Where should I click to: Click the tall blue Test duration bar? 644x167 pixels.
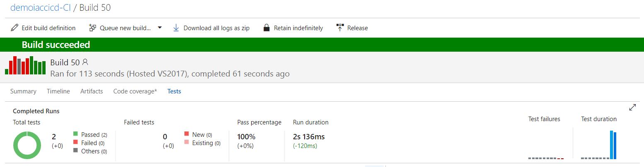[611, 145]
